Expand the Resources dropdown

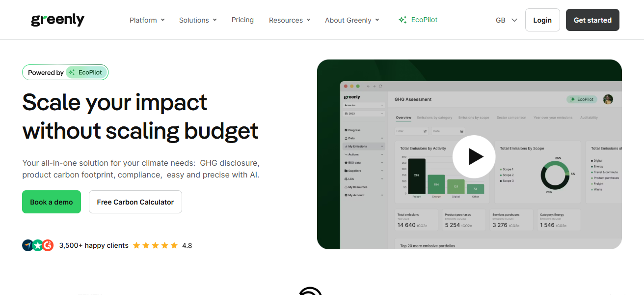click(x=290, y=20)
